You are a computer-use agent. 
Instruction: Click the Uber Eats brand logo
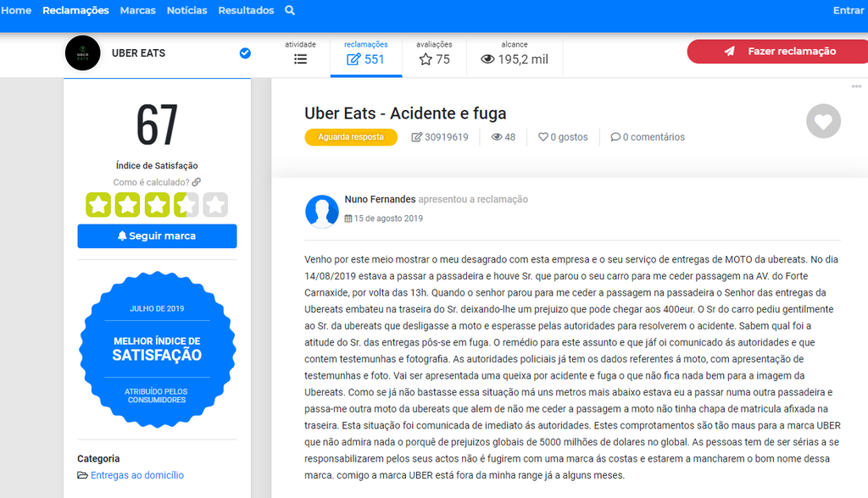tap(83, 53)
